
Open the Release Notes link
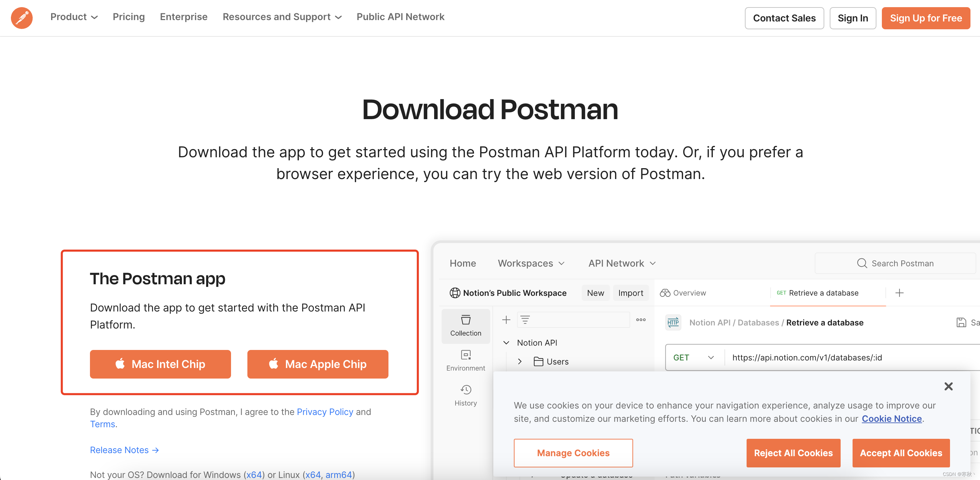pos(124,450)
